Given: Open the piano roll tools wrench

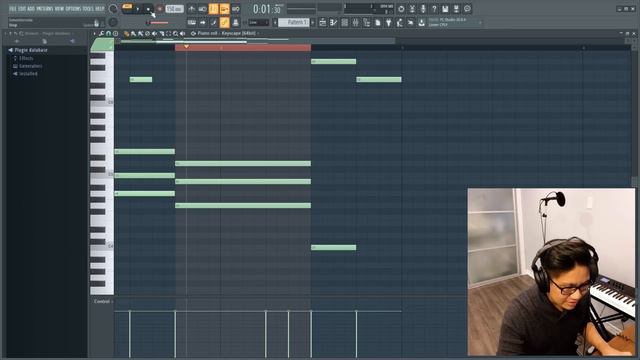Looking at the screenshot, I should pyautogui.click(x=101, y=33).
